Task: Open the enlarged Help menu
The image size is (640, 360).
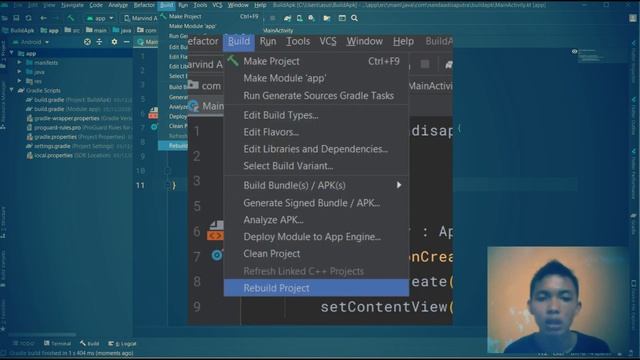Action: tap(403, 42)
